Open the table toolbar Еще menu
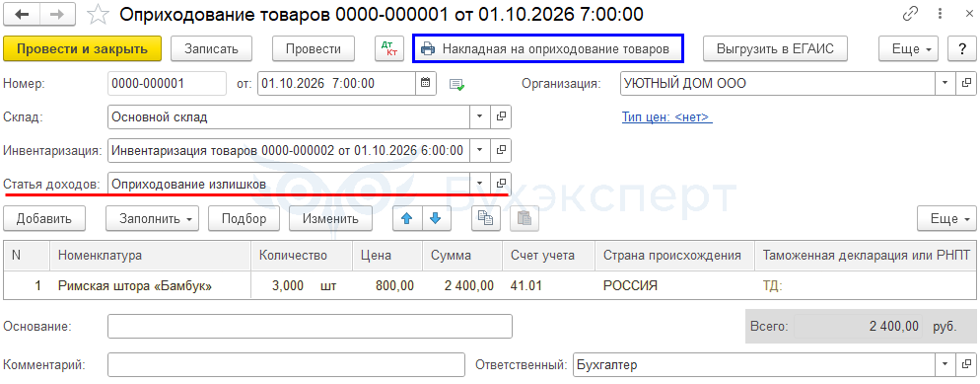This screenshot has height=384, width=980. click(x=946, y=219)
